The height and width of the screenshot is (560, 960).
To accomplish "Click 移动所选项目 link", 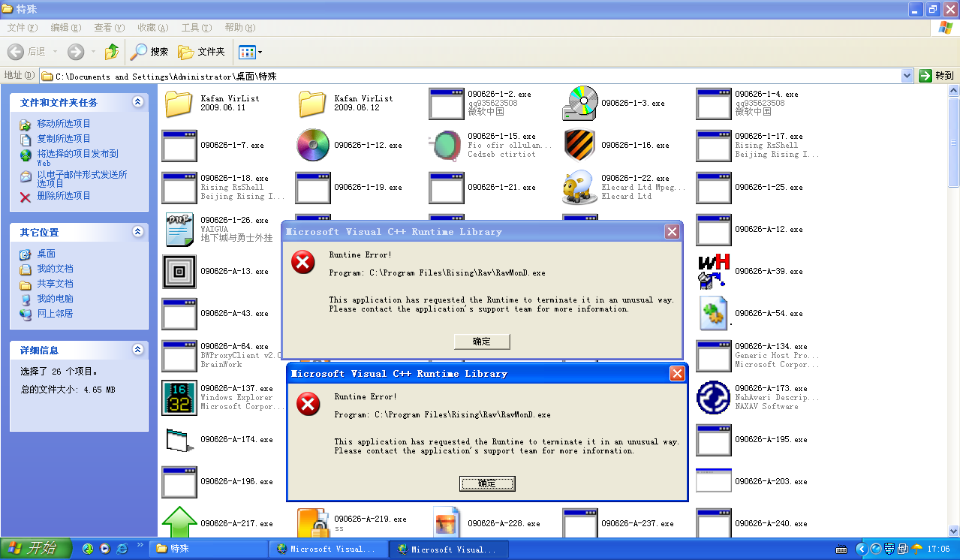I will coord(64,124).
